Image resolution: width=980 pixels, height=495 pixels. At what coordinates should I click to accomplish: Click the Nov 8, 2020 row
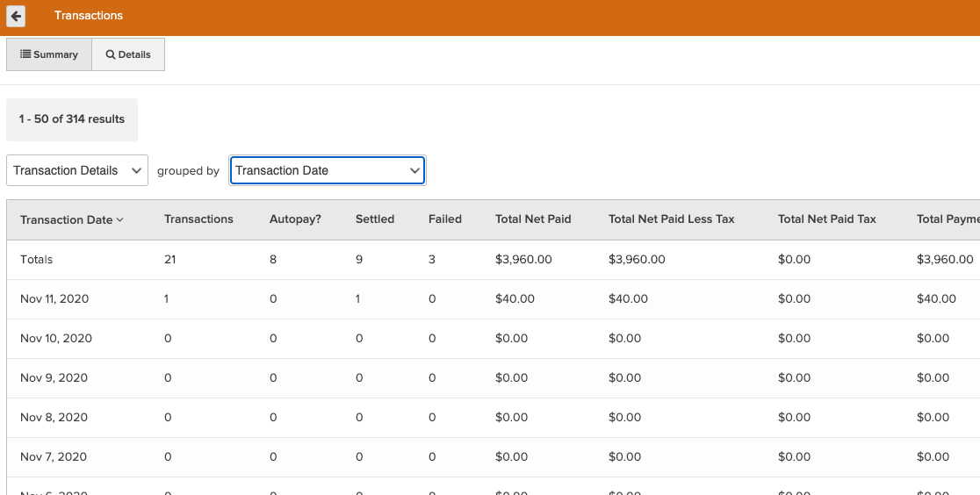coord(54,418)
